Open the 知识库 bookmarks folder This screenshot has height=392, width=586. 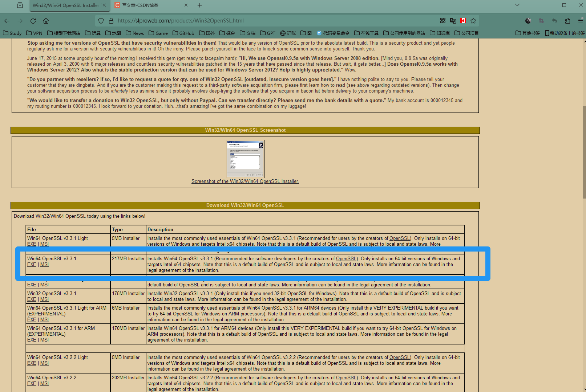440,33
